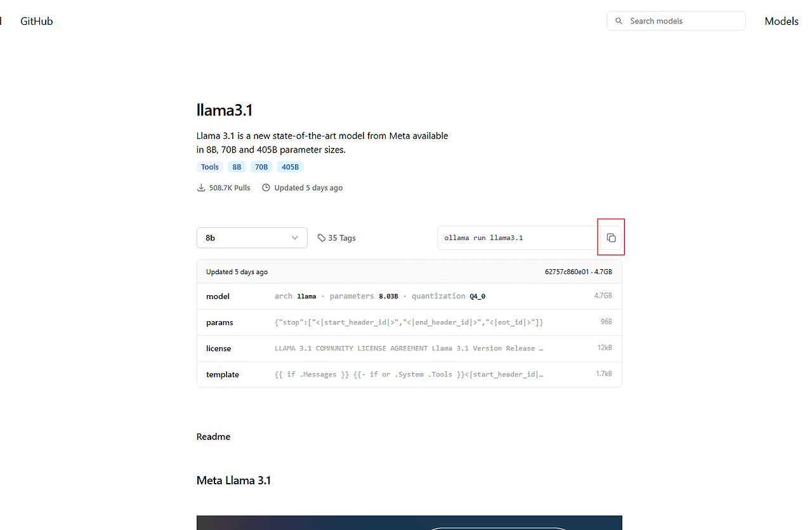The image size is (812, 530).
Task: Click the Readme section heading
Action: pyautogui.click(x=214, y=437)
